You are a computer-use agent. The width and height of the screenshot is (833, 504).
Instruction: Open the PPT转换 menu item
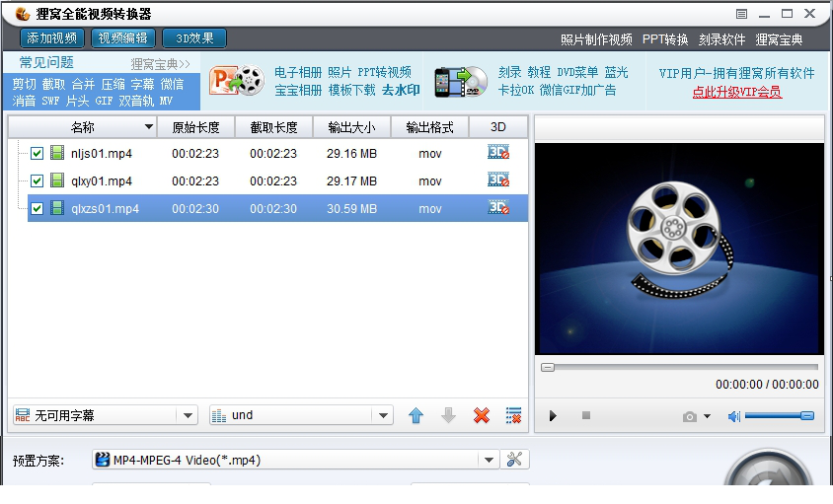click(x=664, y=39)
